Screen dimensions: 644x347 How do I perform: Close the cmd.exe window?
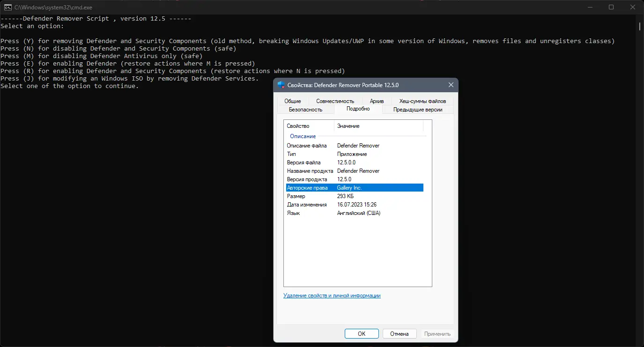coord(633,7)
